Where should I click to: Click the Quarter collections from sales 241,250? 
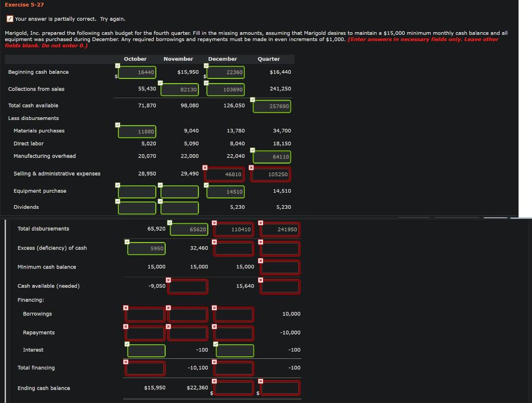280,88
